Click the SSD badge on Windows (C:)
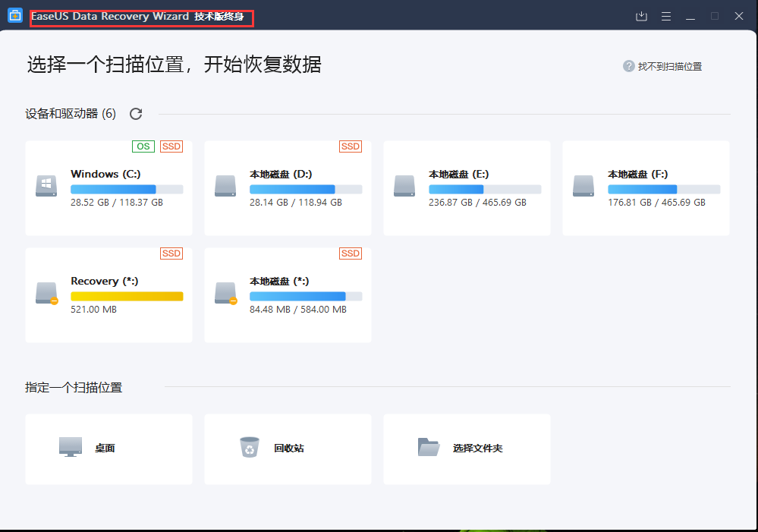This screenshot has height=532, width=758. [x=171, y=146]
